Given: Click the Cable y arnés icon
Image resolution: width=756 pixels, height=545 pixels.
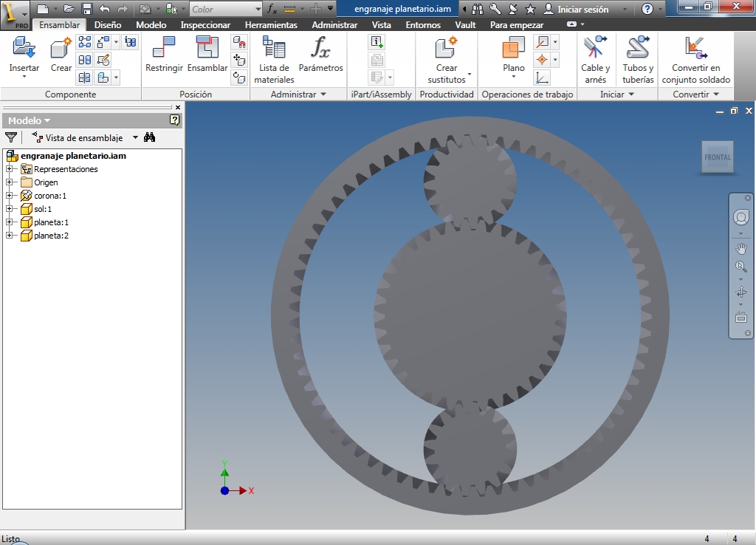Looking at the screenshot, I should pos(595,49).
